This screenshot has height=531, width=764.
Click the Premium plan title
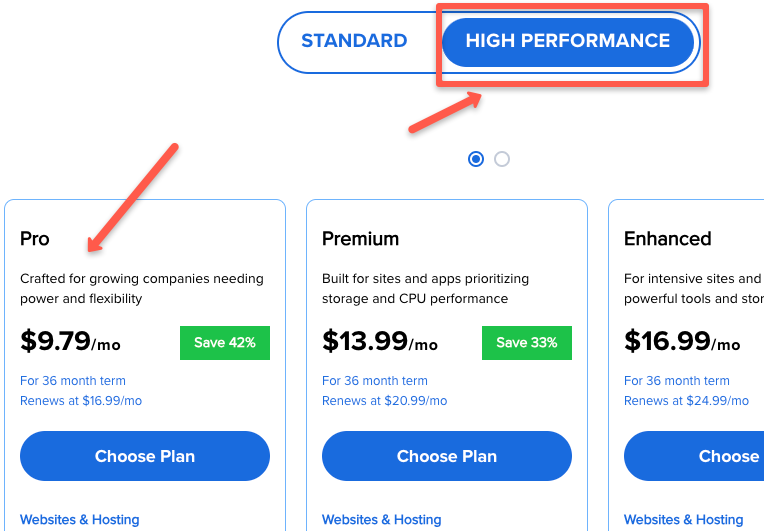[360, 239]
